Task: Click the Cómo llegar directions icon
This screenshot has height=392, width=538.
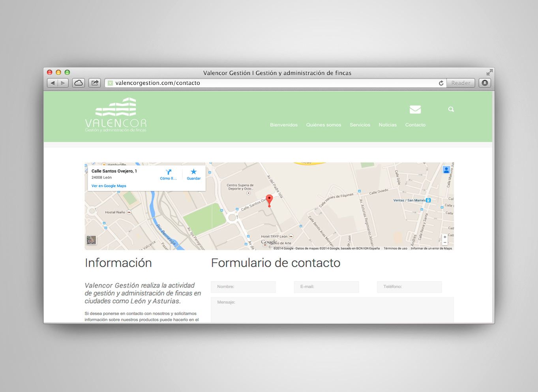Action: pyautogui.click(x=169, y=172)
